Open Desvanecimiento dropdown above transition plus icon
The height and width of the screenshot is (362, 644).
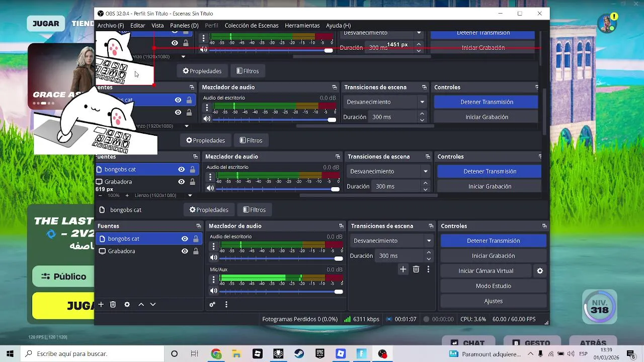(x=392, y=241)
